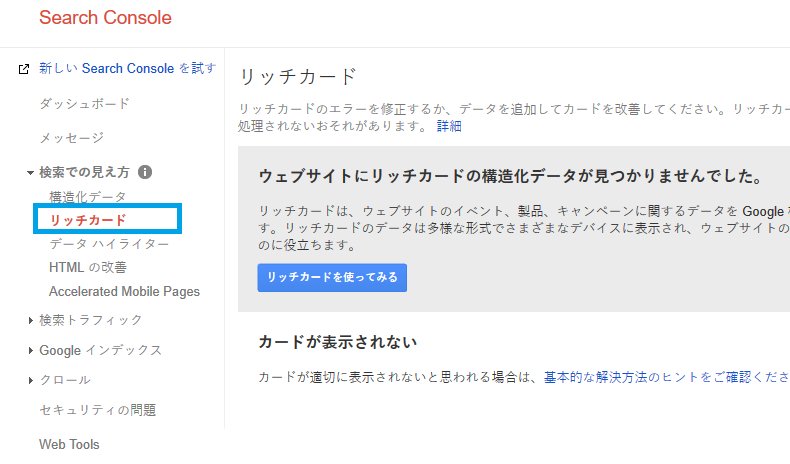Screen dimensions: 790x464
Task: Expand the クロール section arrow
Action: pyautogui.click(x=31, y=380)
